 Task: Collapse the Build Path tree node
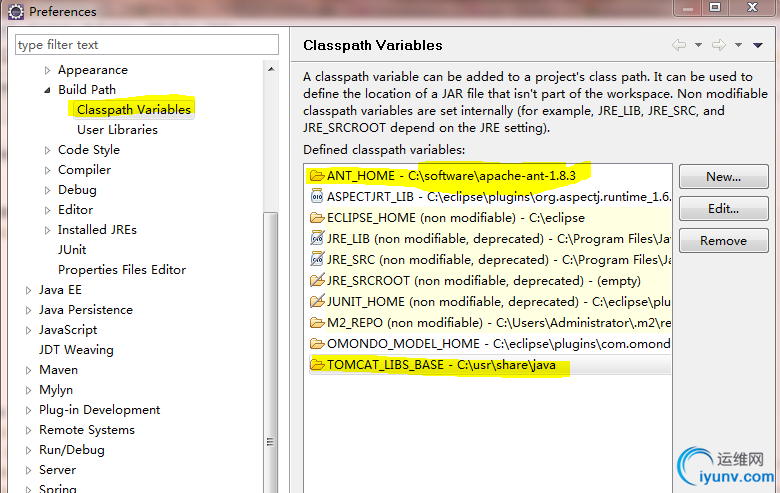[x=47, y=90]
